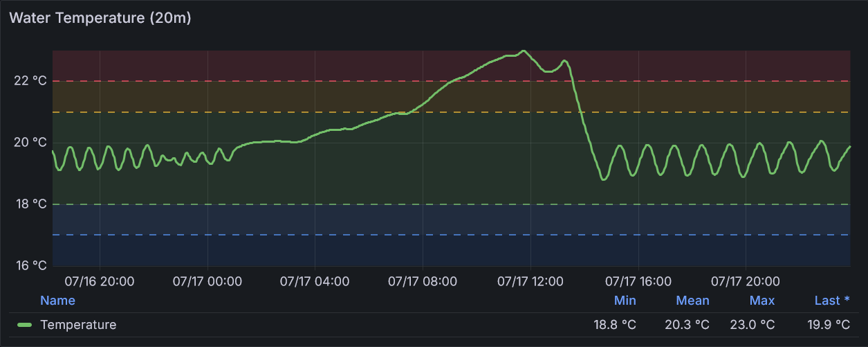This screenshot has width=868, height=347.
Task: Click the 18 °C y-axis label
Action: tap(30, 204)
